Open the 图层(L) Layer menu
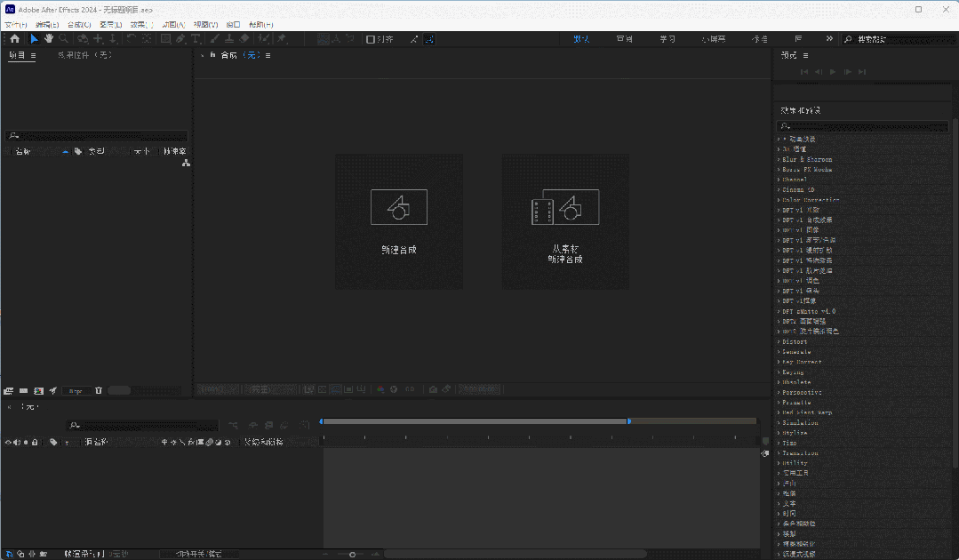 (111, 25)
